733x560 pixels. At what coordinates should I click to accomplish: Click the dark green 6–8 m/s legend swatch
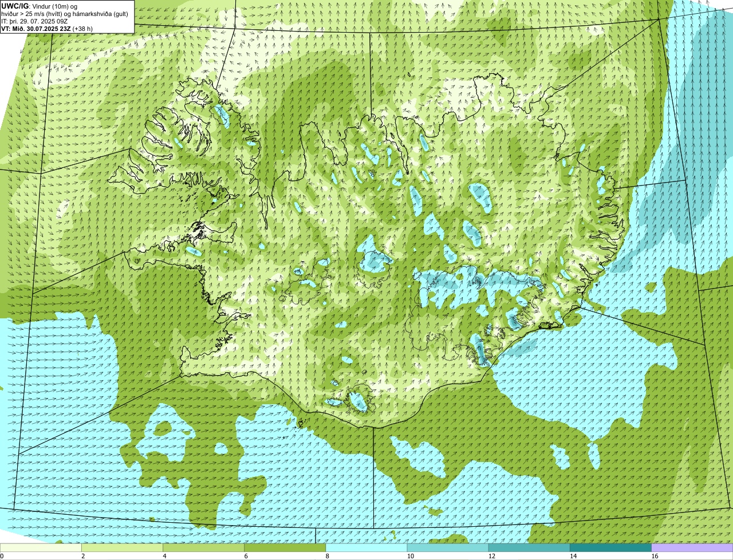click(285, 548)
